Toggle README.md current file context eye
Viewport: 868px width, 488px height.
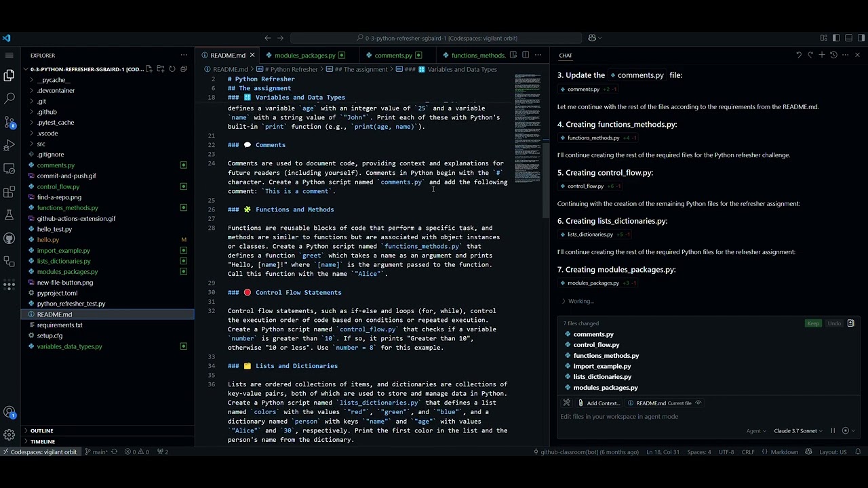(698, 403)
